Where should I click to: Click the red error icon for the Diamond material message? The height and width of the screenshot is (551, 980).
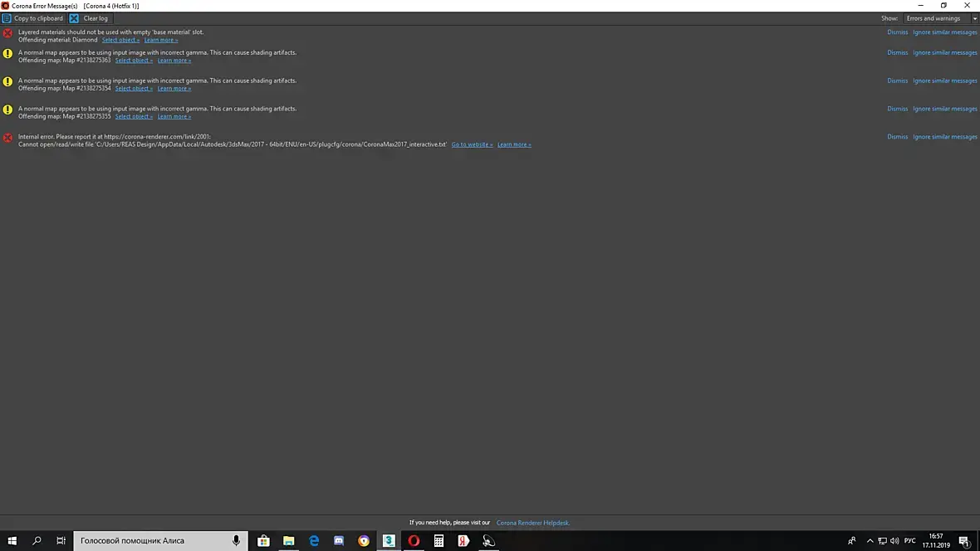(x=7, y=33)
